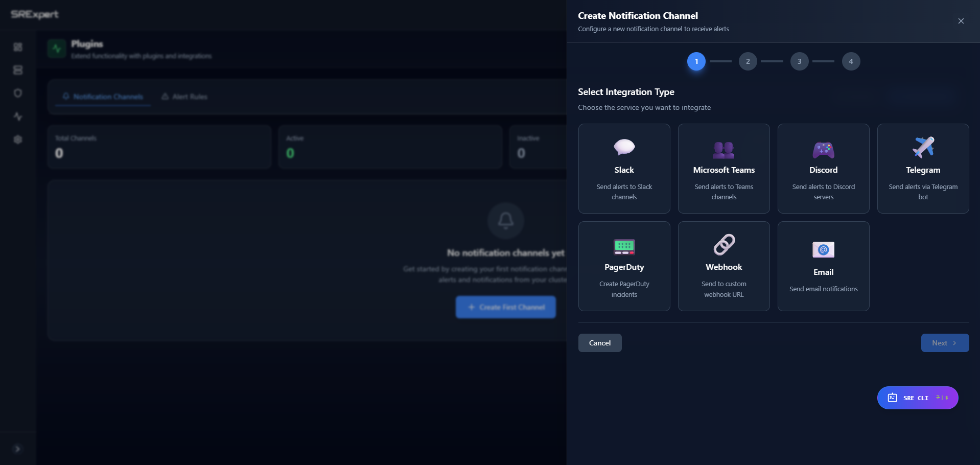Switch to the Alert Rules tab
The height and width of the screenshot is (465, 980).
(184, 96)
